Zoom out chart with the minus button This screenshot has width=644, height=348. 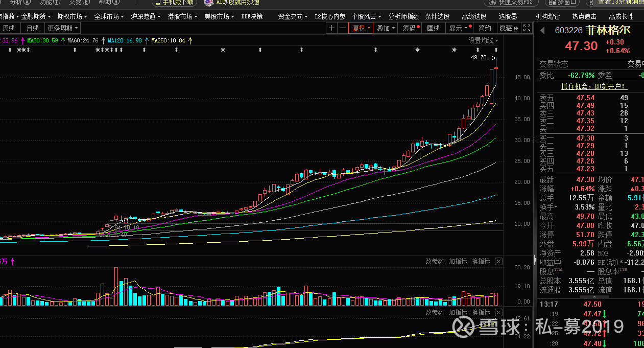coord(343,28)
